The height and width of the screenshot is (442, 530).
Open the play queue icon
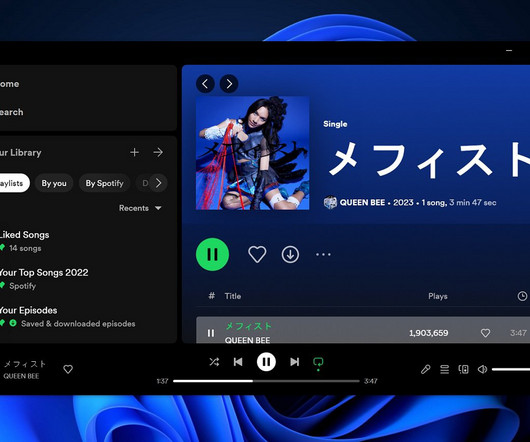tap(444, 369)
